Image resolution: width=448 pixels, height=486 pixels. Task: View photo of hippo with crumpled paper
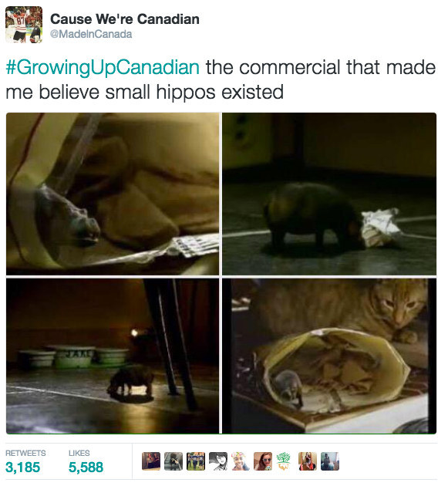pos(329,194)
